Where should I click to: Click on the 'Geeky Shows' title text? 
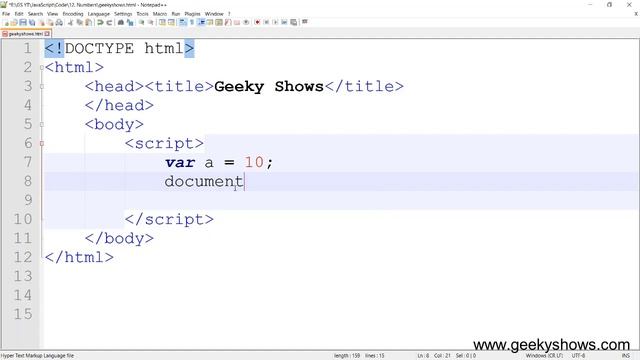[269, 87]
